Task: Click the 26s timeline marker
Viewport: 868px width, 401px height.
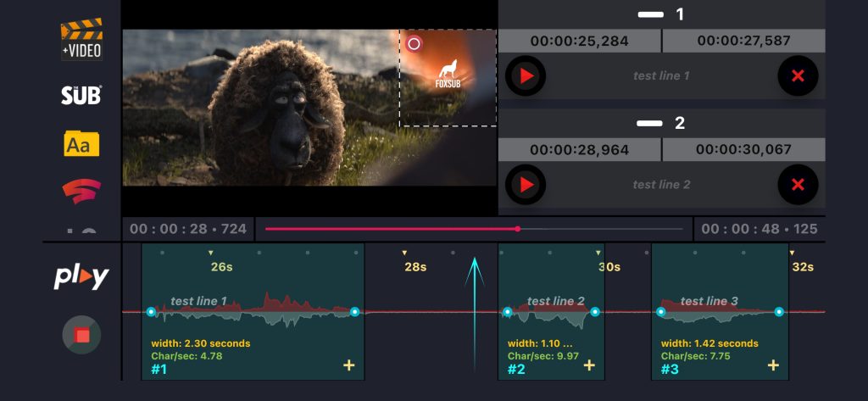Action: pos(221,267)
